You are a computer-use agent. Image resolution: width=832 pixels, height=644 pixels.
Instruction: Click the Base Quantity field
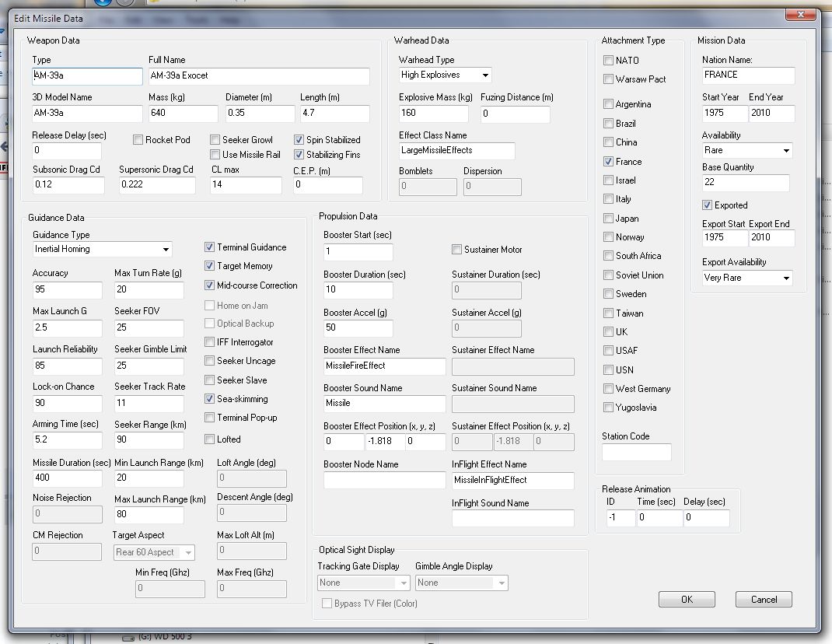coord(746,183)
